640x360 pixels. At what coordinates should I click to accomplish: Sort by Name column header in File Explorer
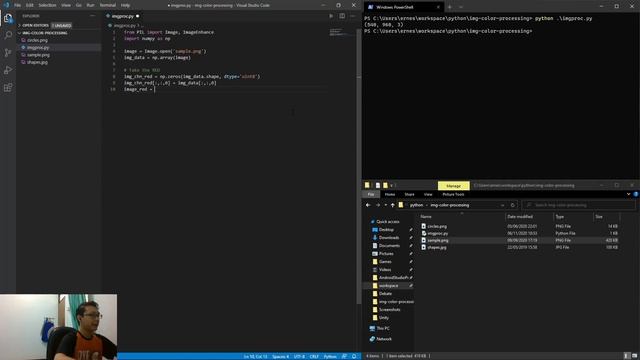tap(426, 216)
